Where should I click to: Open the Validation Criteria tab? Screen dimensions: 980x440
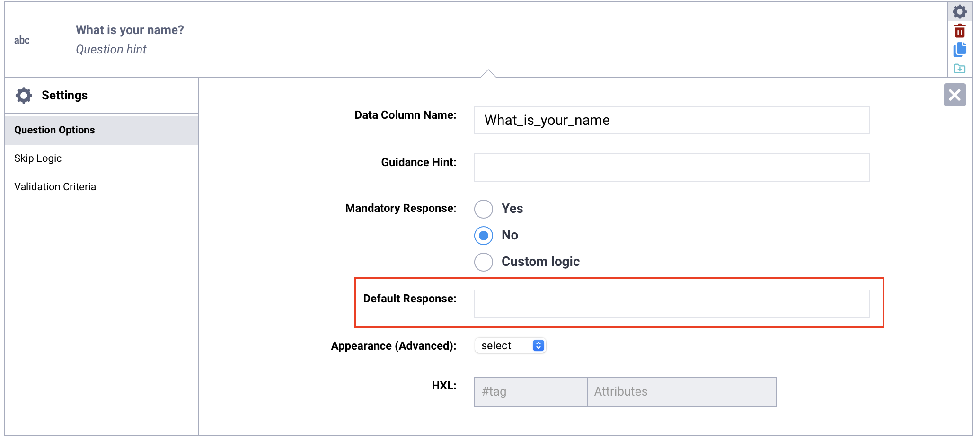[55, 187]
